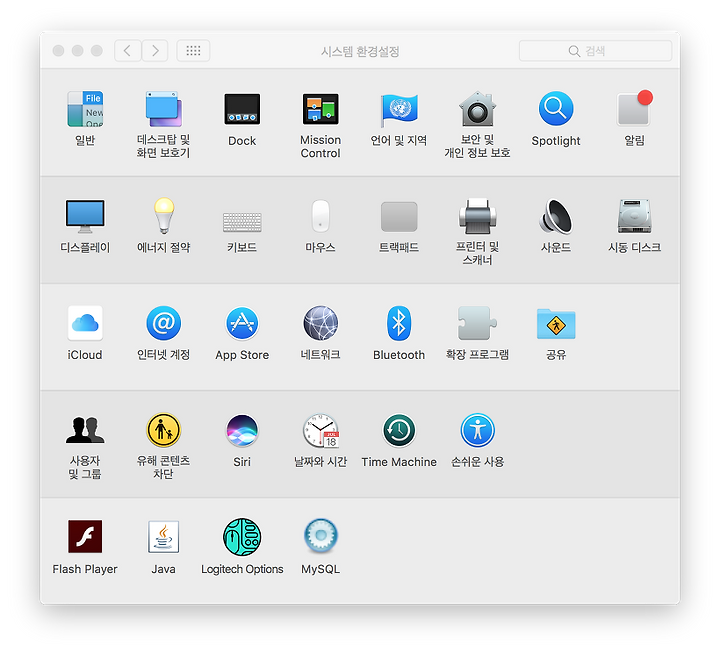Click the show all grid button

193,51
